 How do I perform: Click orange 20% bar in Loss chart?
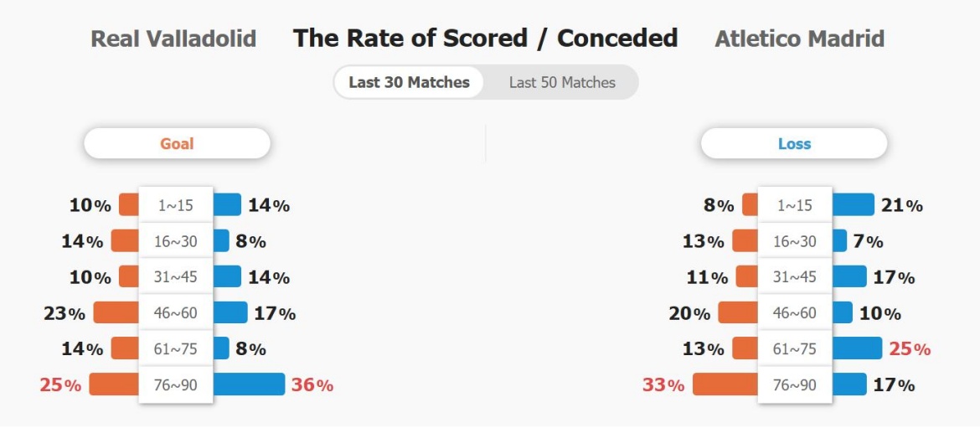(738, 312)
